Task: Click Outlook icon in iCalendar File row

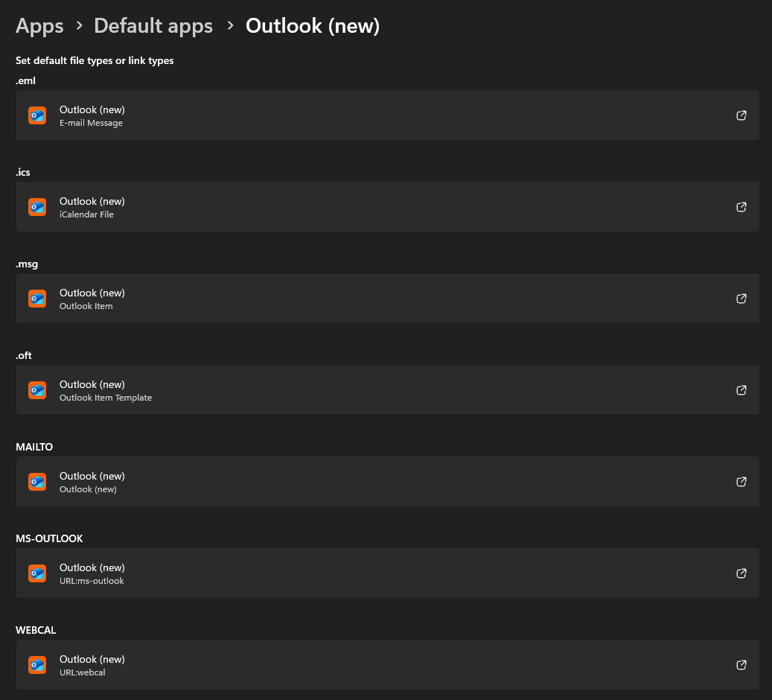Action: pyautogui.click(x=37, y=207)
